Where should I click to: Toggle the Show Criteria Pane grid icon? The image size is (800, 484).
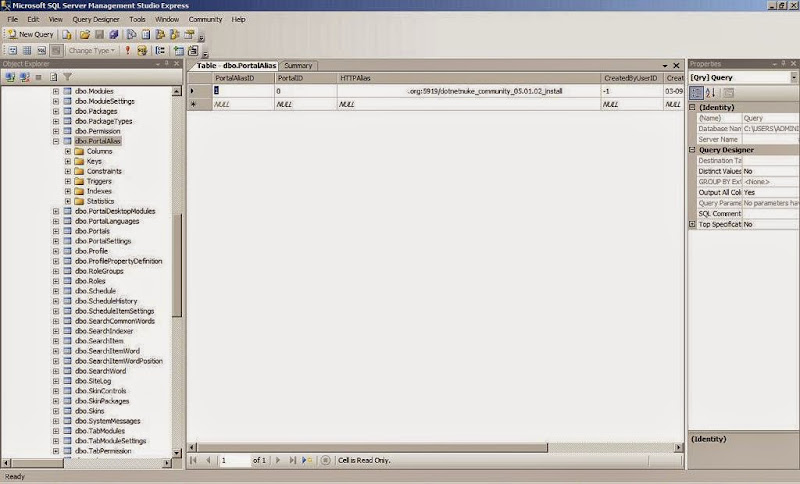[27, 50]
